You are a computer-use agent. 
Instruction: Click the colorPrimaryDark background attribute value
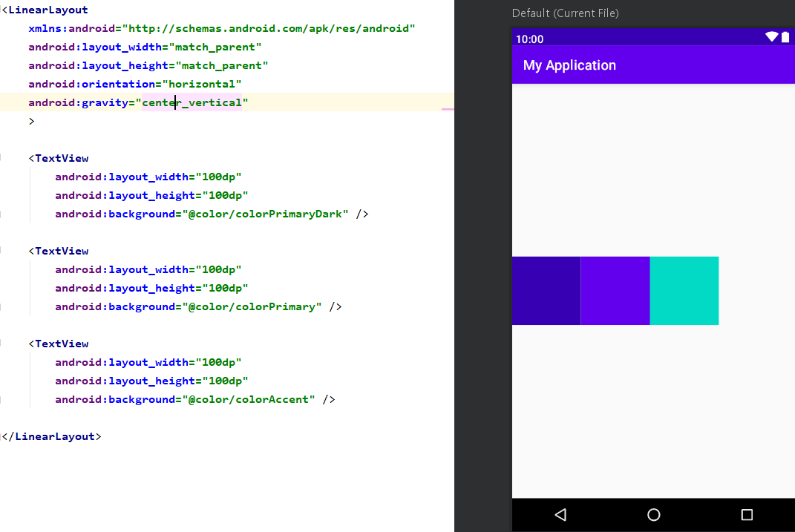[x=265, y=214]
